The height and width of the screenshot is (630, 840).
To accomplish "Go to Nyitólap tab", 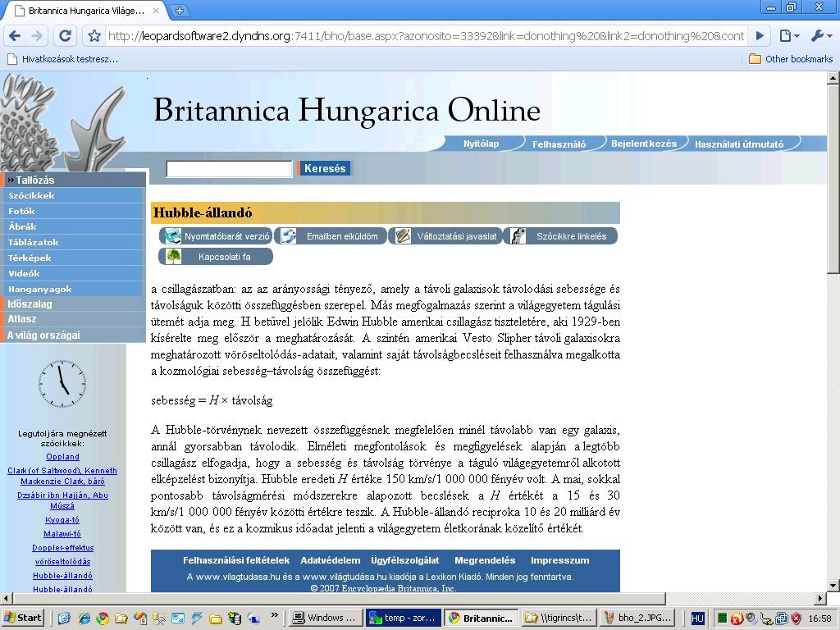I will [x=481, y=144].
